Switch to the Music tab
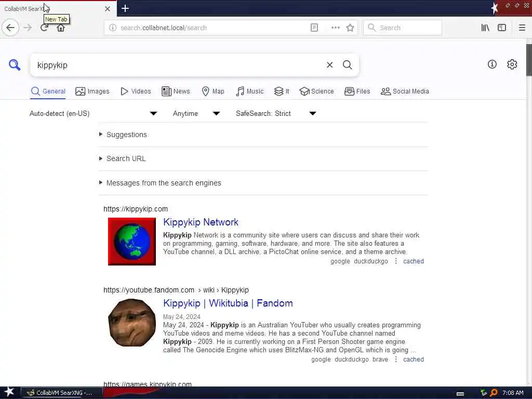Viewport: 532px width, 399px height. pos(250,91)
